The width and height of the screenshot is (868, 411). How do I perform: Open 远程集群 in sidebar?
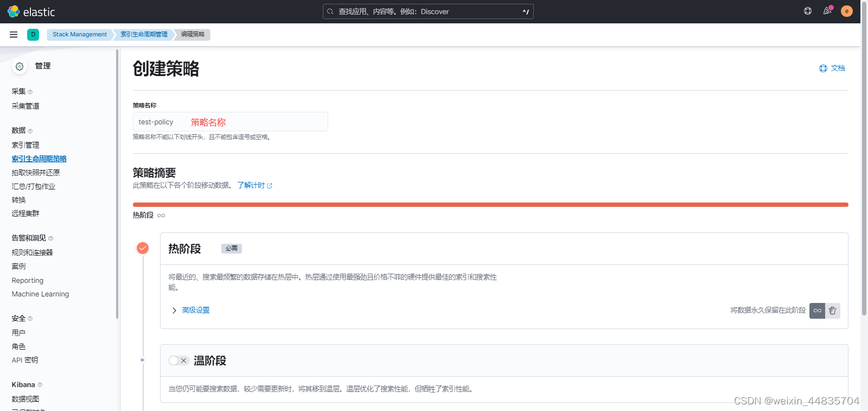25,213
